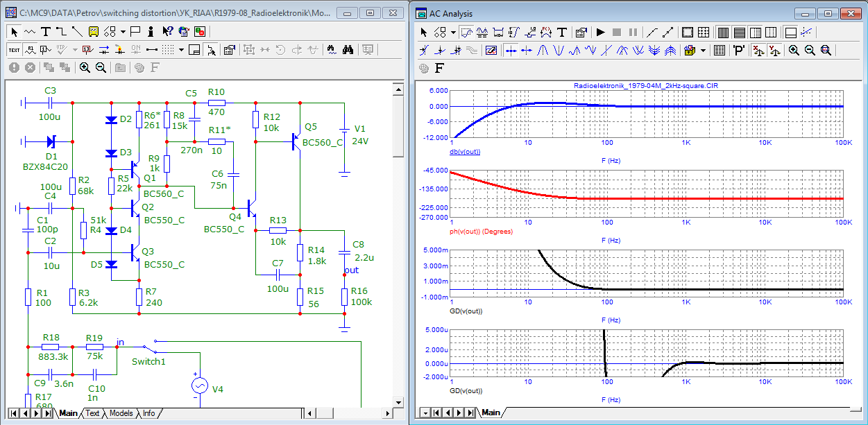868x425 pixels.
Task: Open the 'P' properties icon in AC Analysis
Action: pos(738,50)
